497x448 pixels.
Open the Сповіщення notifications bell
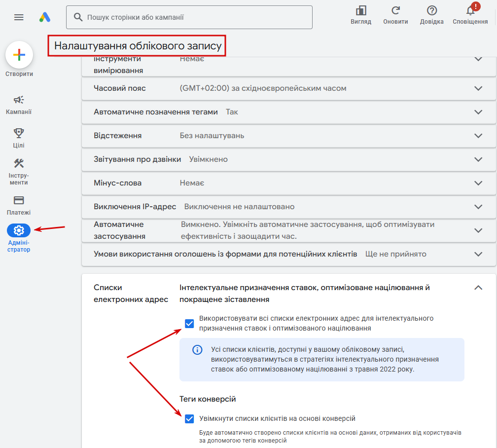(x=470, y=11)
